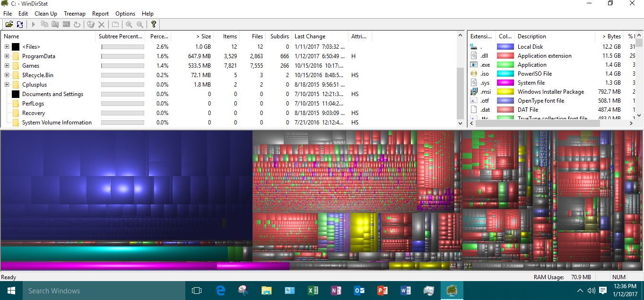
Task: Click the Refresh Selected toolbar icon
Action: (x=77, y=24)
